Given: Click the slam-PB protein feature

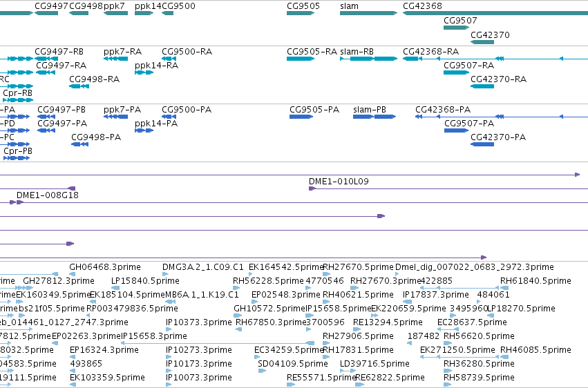Looking at the screenshot, I should click(374, 117).
